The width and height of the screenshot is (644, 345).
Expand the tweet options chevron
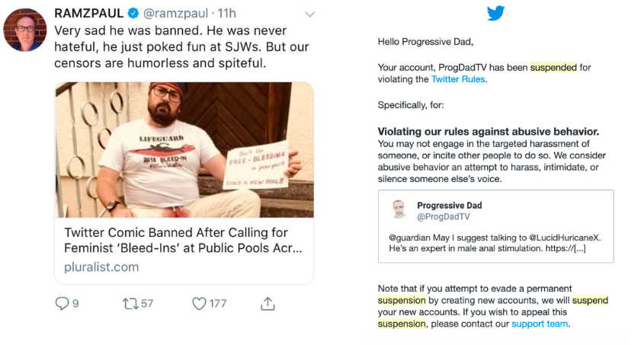pyautogui.click(x=309, y=14)
